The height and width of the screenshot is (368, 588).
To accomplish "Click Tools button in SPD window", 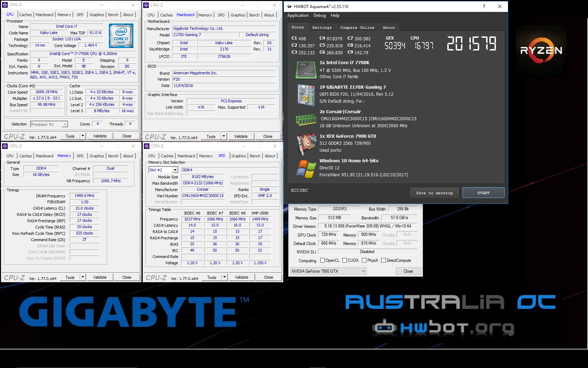I will click(x=212, y=277).
